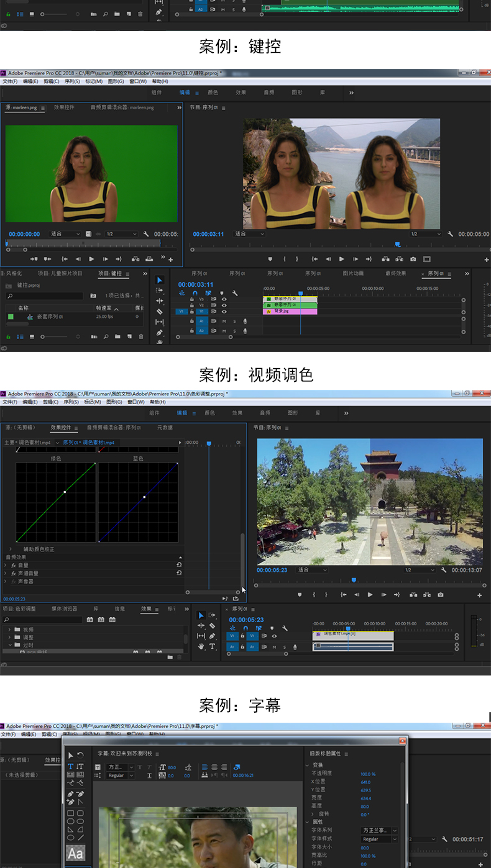Image resolution: width=491 pixels, height=868 pixels.
Task: Select Ripple Edit tool in 键控 window
Action: tap(159, 301)
